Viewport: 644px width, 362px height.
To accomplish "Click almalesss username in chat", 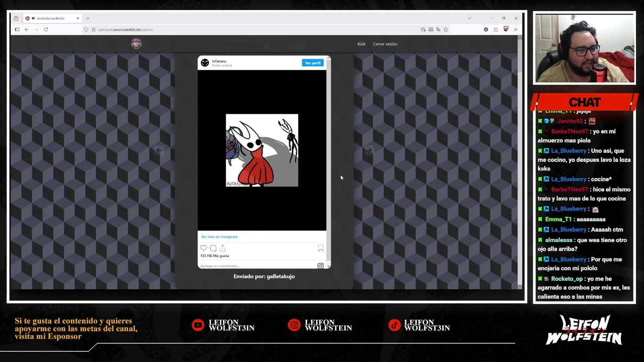I will tap(558, 240).
